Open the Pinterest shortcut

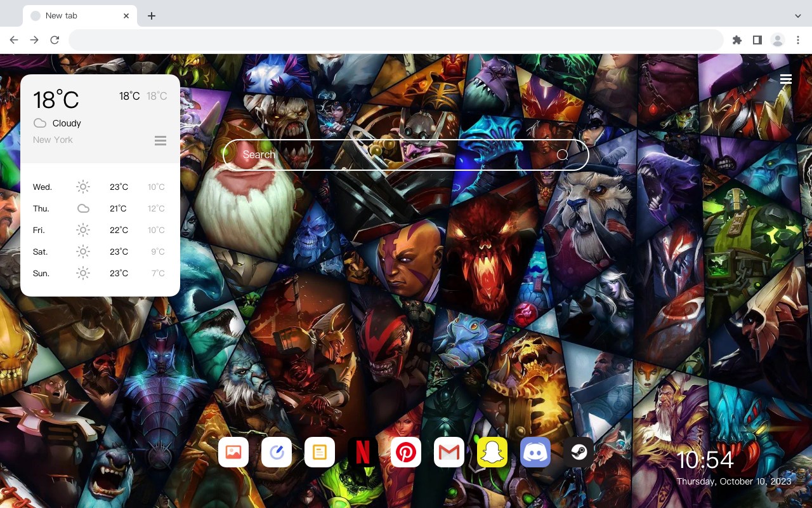point(406,452)
